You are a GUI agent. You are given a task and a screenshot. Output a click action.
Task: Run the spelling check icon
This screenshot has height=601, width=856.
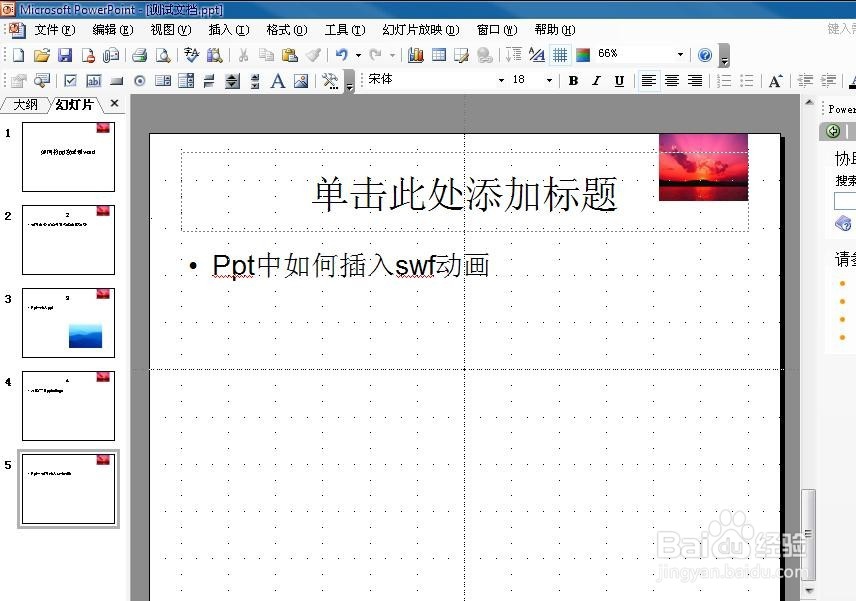[x=190, y=53]
